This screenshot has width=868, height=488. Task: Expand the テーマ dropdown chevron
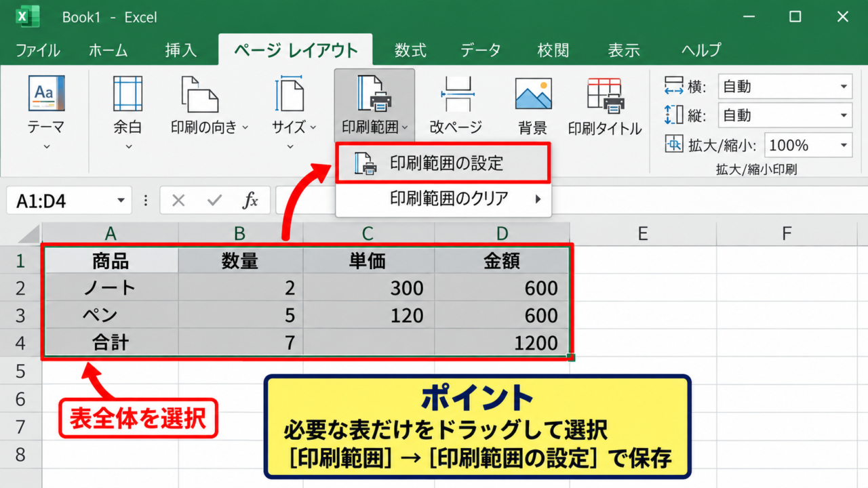click(x=46, y=146)
